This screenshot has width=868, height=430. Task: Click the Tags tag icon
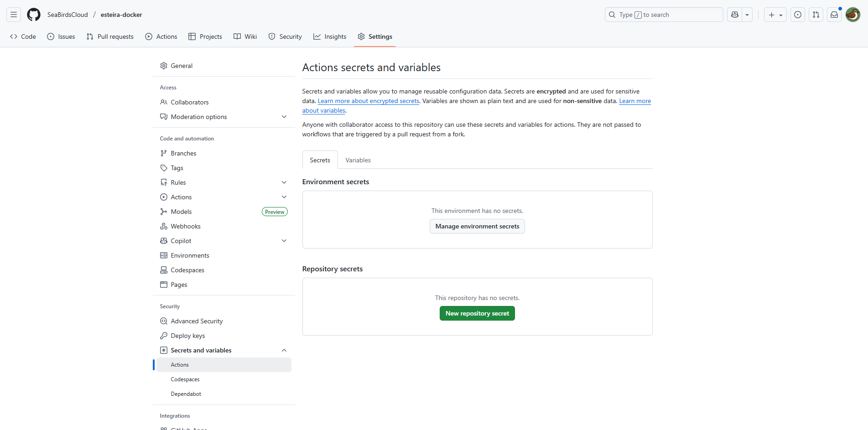coord(164,168)
